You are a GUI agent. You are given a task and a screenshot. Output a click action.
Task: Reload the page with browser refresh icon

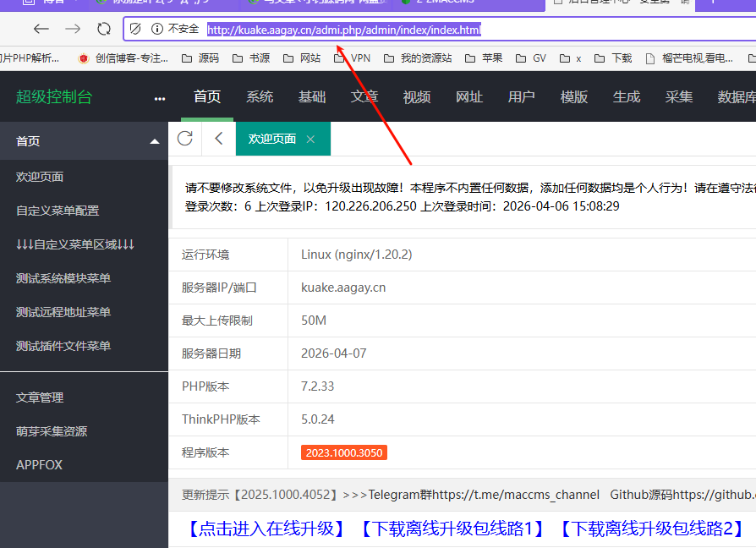coord(104,29)
